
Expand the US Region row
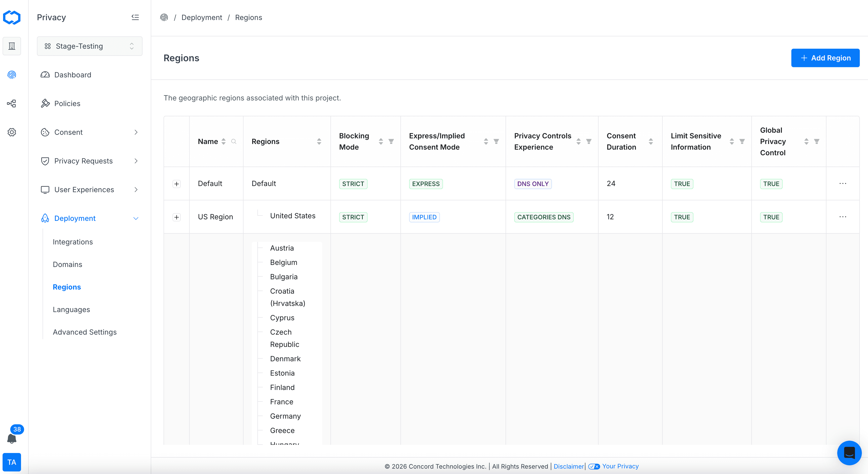(177, 217)
